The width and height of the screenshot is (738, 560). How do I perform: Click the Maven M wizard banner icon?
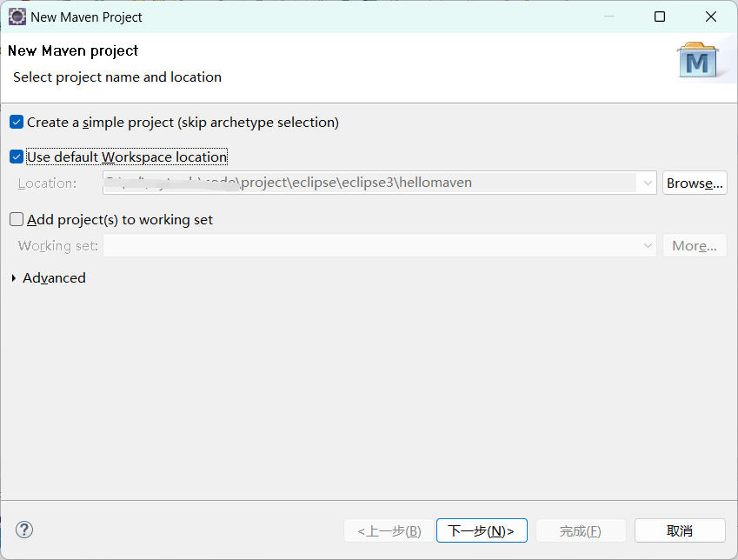point(697,61)
